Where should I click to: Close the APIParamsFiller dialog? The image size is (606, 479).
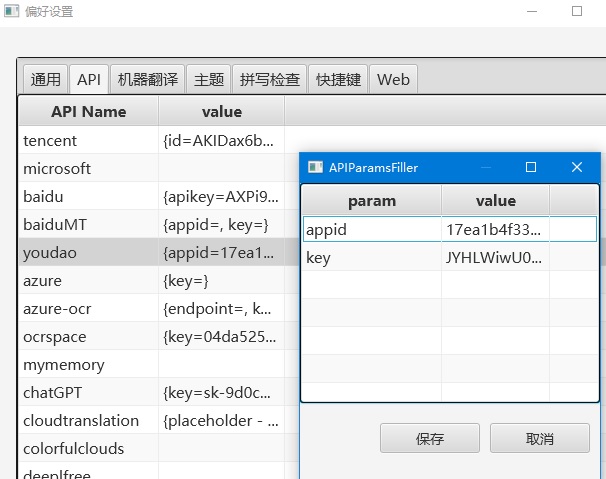577,167
